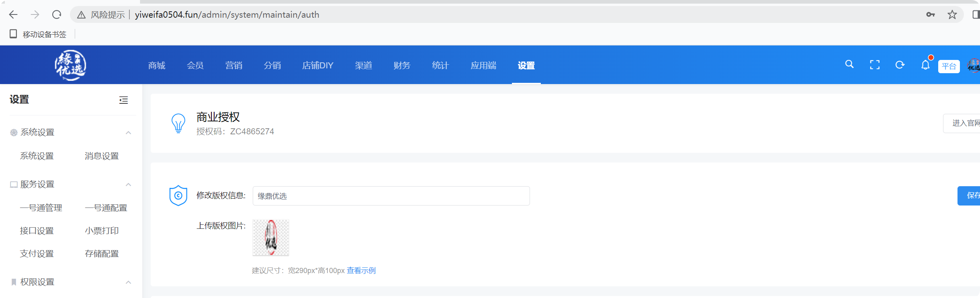Open the saved password key icon

[x=930, y=15]
